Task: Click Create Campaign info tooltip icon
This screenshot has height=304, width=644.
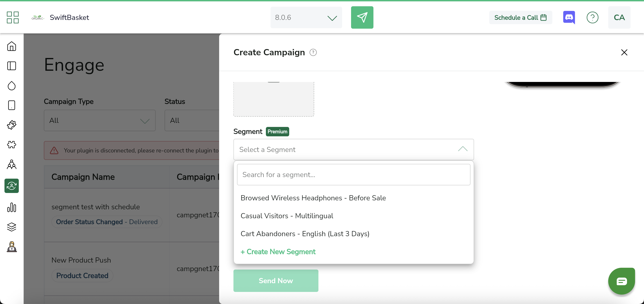Action: click(x=313, y=52)
